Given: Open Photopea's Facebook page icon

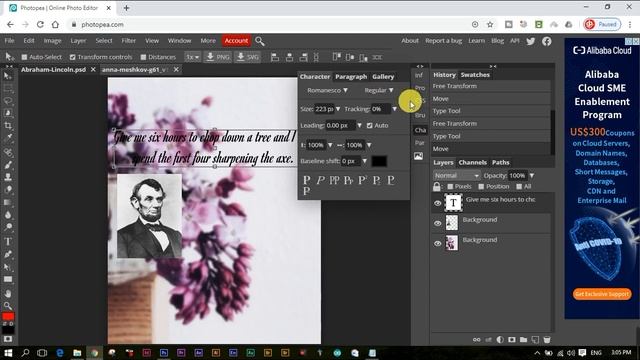Looking at the screenshot, I should tap(547, 41).
